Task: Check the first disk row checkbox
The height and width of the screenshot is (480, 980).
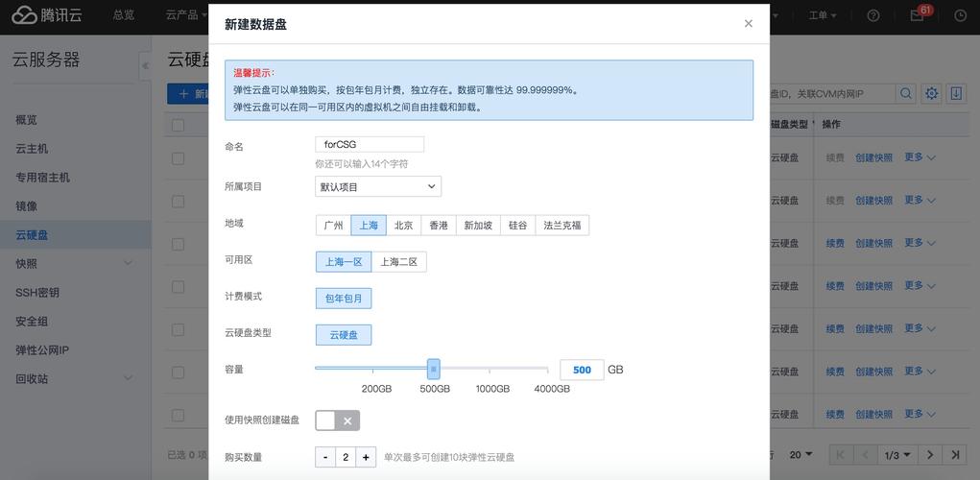Action: pos(179,158)
